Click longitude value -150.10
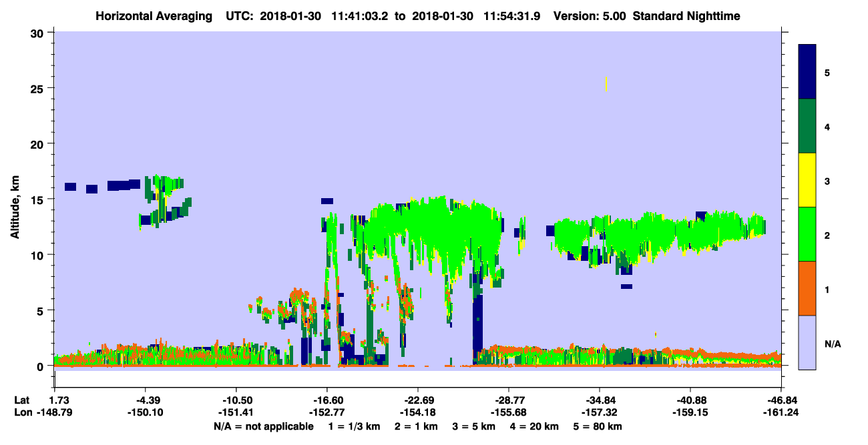 145,412
